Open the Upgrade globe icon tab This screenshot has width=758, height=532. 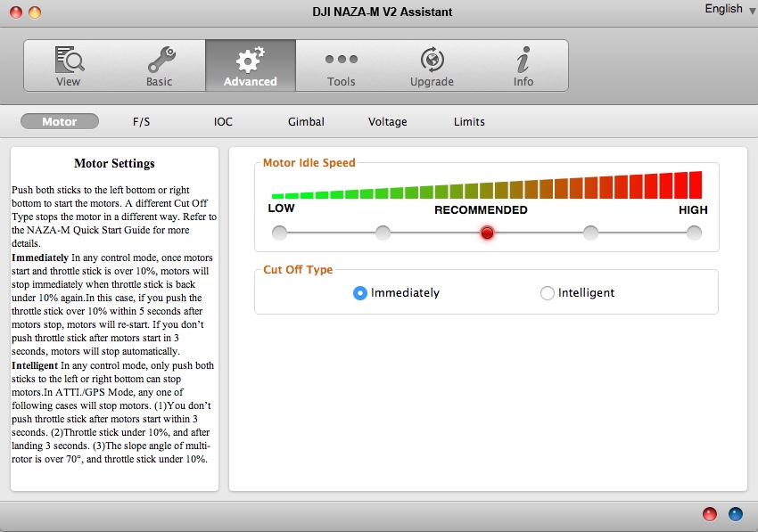tap(433, 66)
